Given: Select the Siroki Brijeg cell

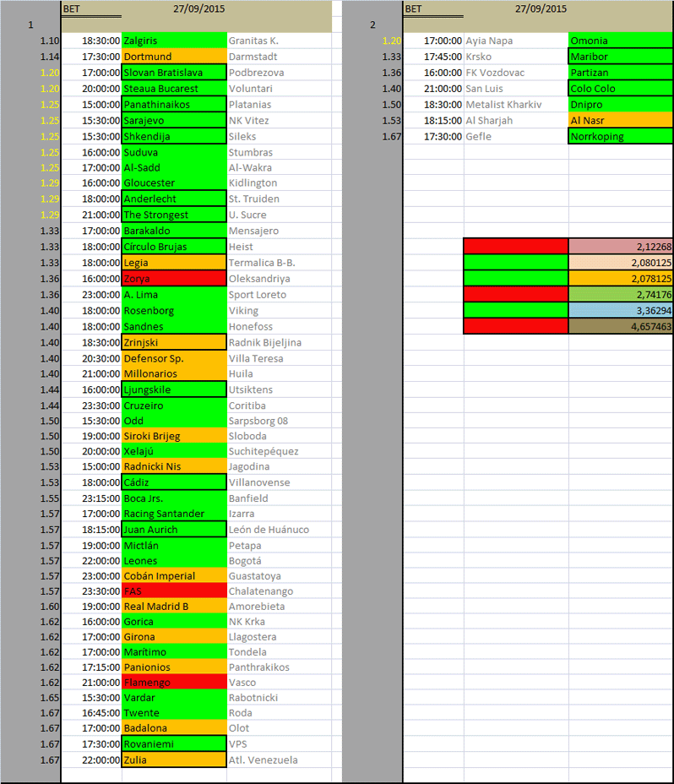Looking at the screenshot, I should 174,436.
